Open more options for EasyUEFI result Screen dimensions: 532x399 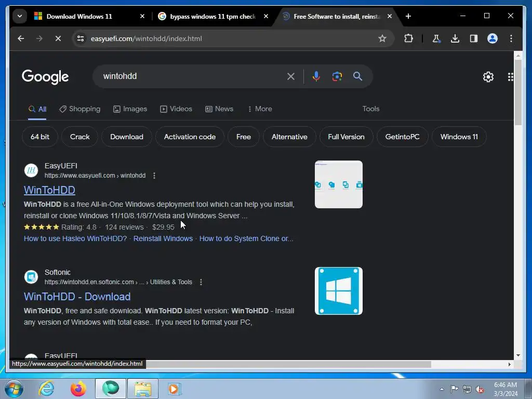pos(154,176)
